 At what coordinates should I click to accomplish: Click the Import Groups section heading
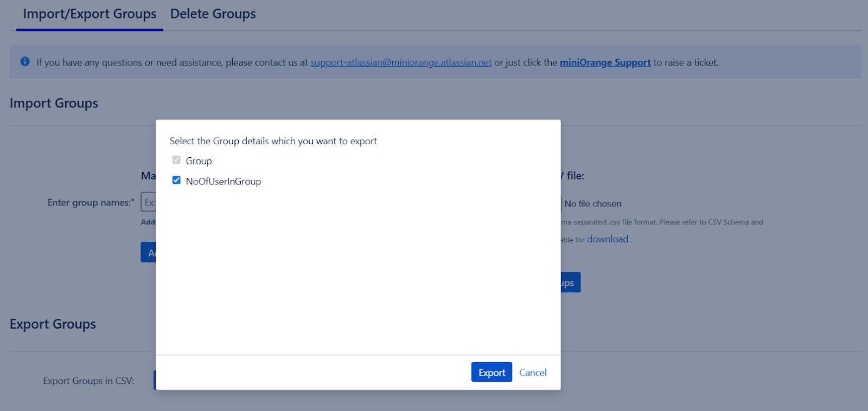(x=54, y=103)
